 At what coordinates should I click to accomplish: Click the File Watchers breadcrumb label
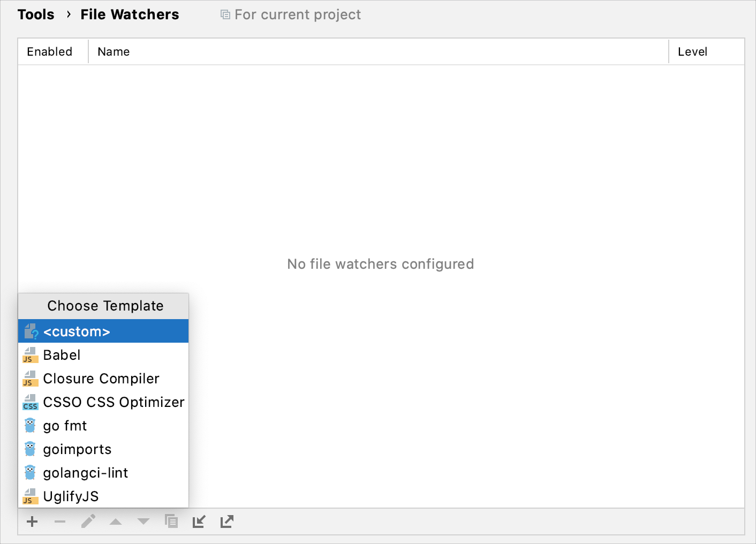tap(130, 14)
